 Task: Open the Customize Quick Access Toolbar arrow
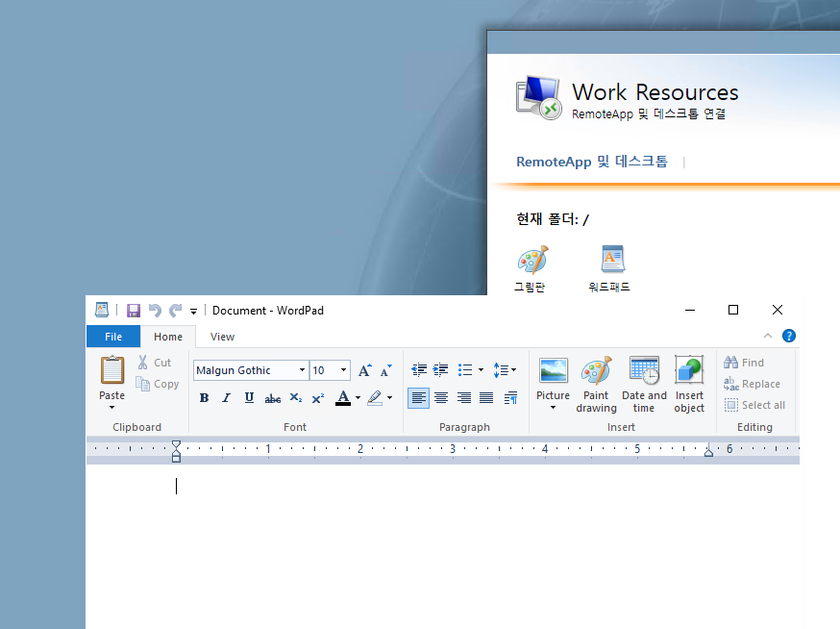pyautogui.click(x=193, y=311)
